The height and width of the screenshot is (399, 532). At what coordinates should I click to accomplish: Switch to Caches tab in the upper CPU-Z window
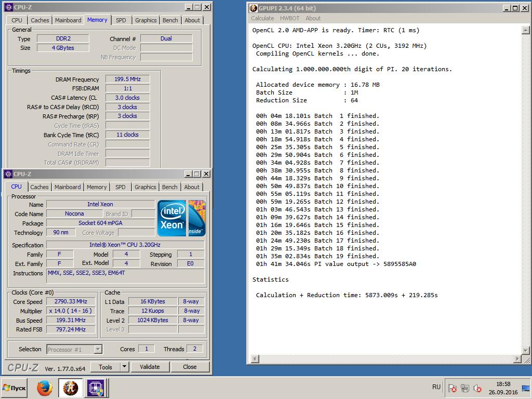39,20
